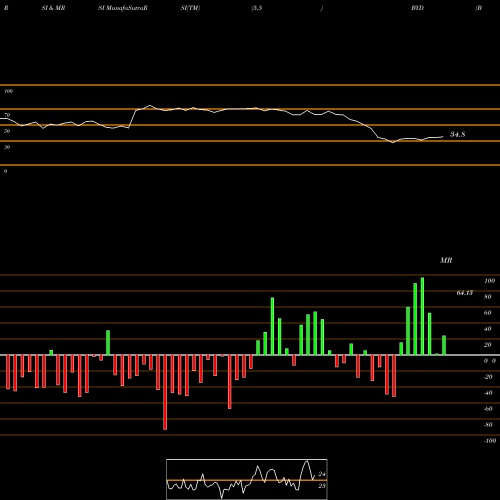Click the SI MunafaSutraR header text

[123, 8]
